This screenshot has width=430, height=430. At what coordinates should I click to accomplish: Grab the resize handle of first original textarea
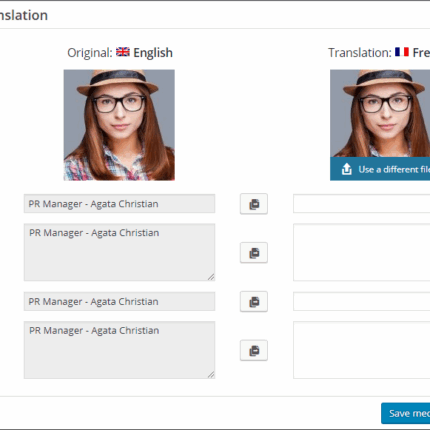[211, 277]
